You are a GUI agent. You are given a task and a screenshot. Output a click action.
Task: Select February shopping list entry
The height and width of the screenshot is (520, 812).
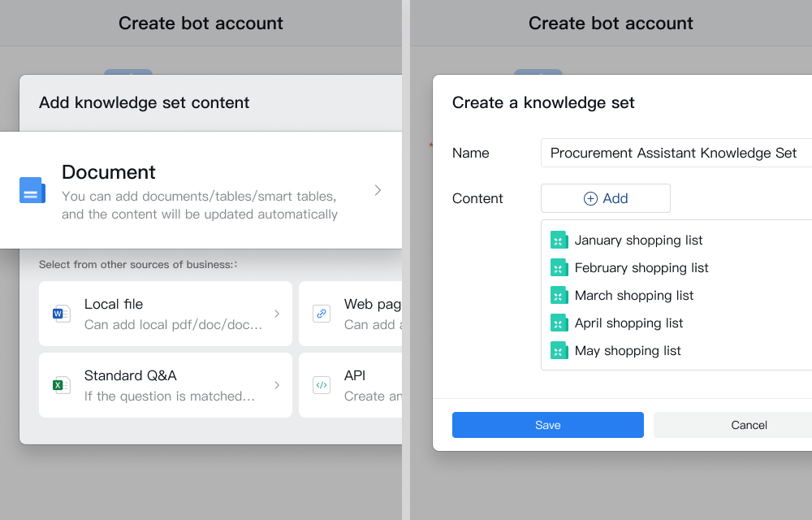coord(641,268)
